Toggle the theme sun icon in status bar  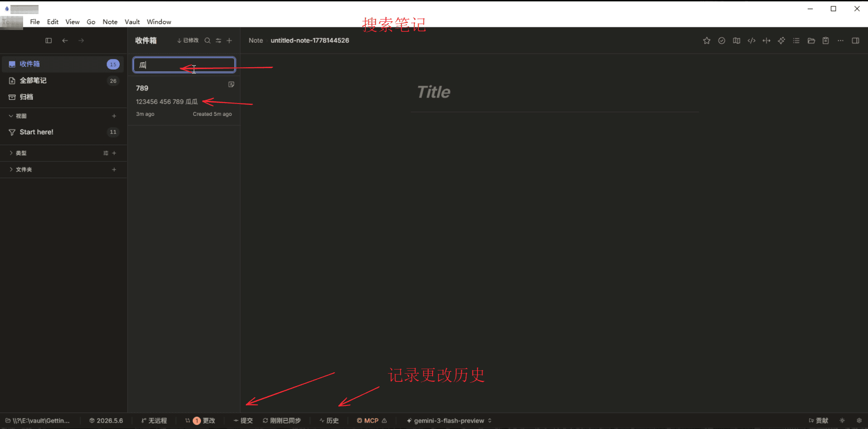point(842,421)
